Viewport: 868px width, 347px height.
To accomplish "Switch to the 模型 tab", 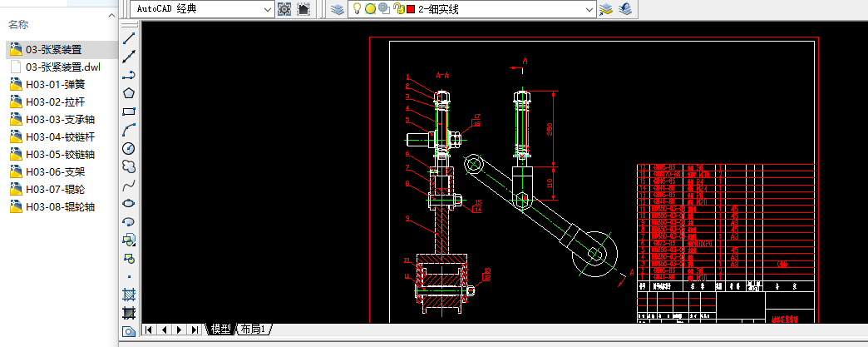I will click(221, 330).
